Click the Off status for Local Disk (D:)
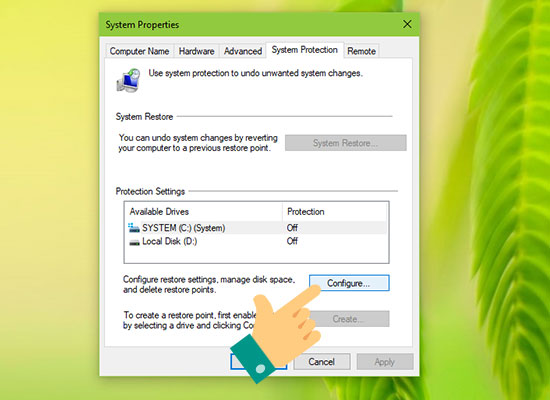The height and width of the screenshot is (400, 550). coord(292,241)
